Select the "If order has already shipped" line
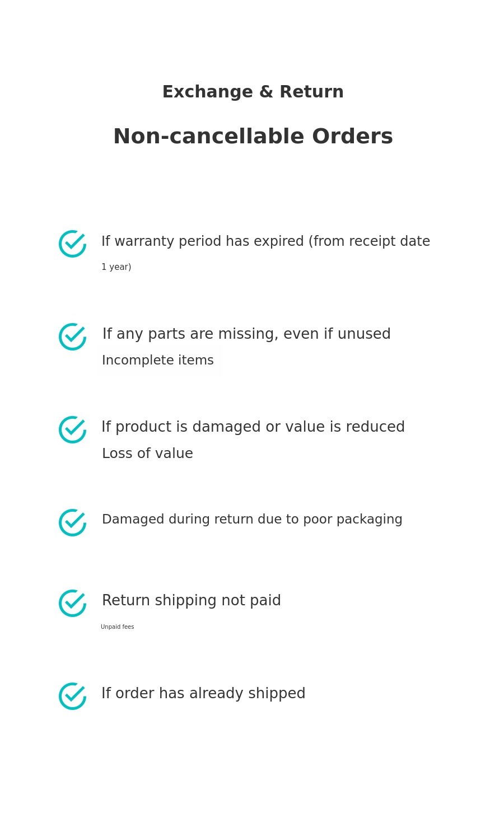Image resolution: width=504 pixels, height=813 pixels. click(203, 694)
